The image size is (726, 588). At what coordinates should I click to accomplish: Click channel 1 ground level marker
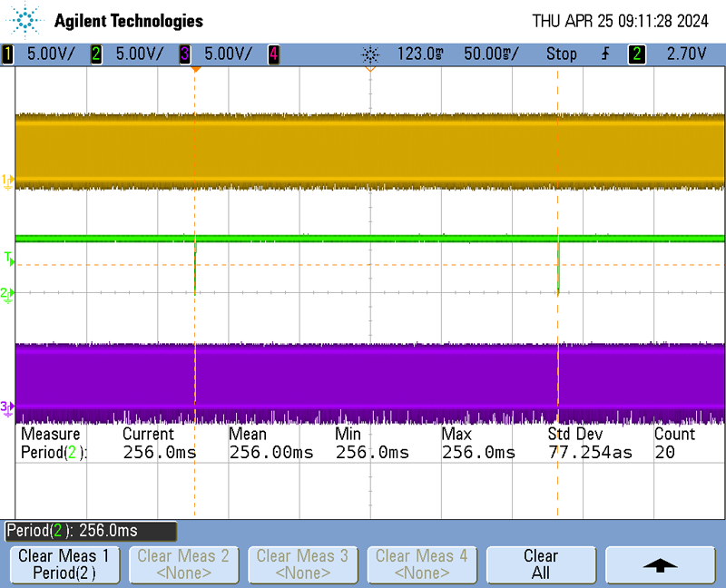tap(8, 181)
